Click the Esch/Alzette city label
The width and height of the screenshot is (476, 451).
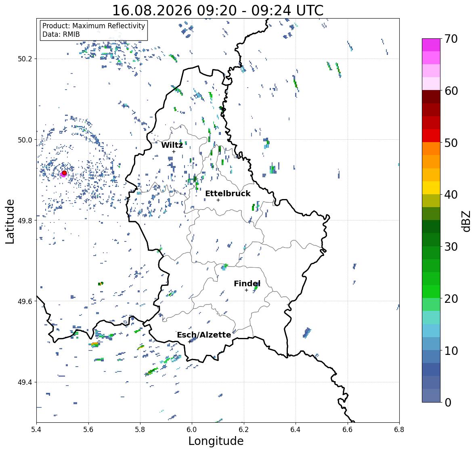tap(204, 335)
